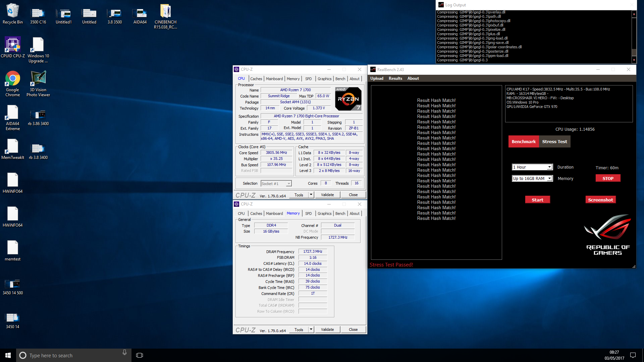Open 3D Vision Photo Viewer icon
This screenshot has height=362, width=644.
(x=38, y=84)
